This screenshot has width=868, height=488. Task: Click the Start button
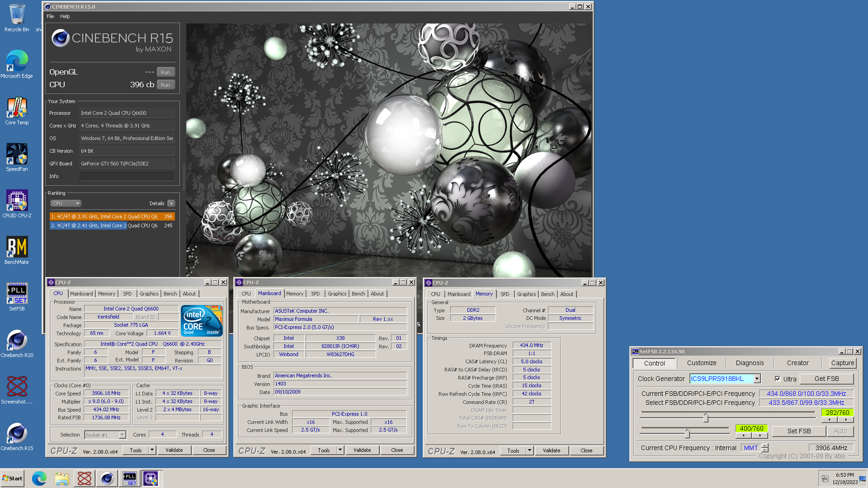[x=13, y=479]
